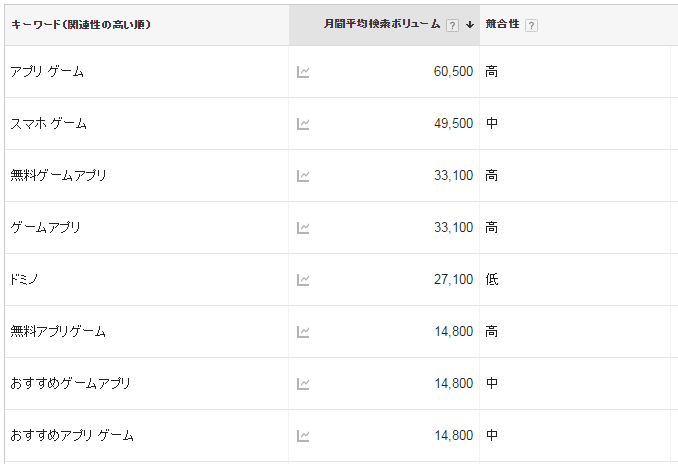Open chart icon for おすすめアプリ ゲーム
Image resolution: width=678 pixels, height=464 pixels.
(303, 435)
